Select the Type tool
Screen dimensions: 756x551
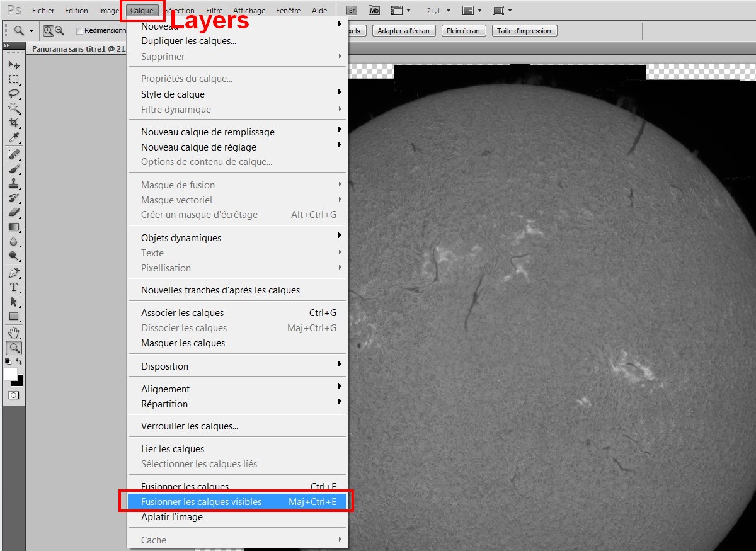pyautogui.click(x=13, y=287)
